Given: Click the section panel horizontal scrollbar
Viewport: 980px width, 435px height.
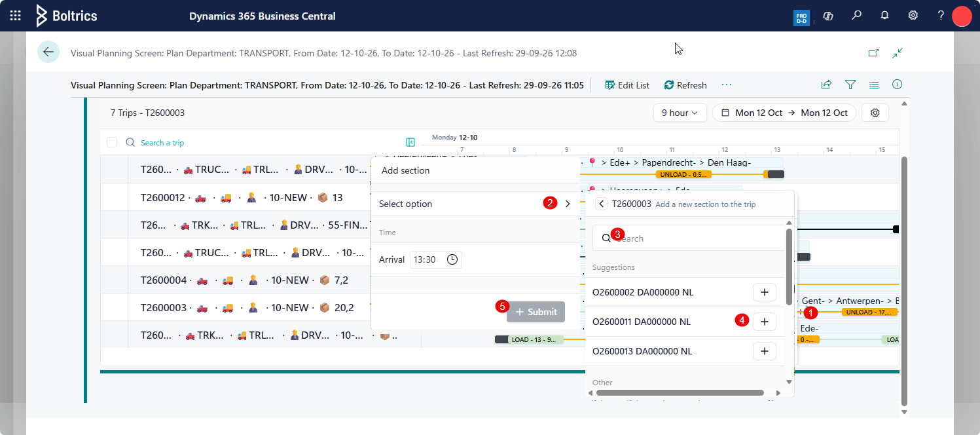Looking at the screenshot, I should click(x=680, y=393).
